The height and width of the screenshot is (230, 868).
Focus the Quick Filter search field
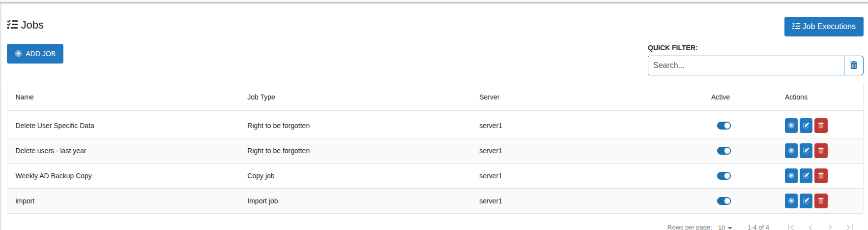(x=746, y=66)
